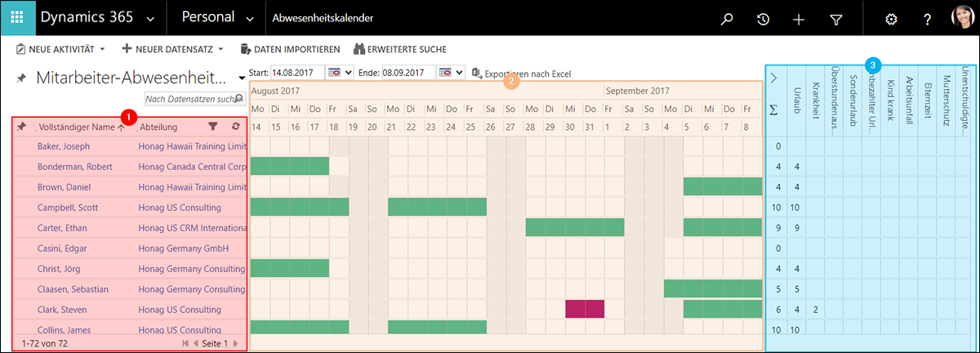Click Bonderman, Robert's green absence bar

pyautogui.click(x=289, y=166)
